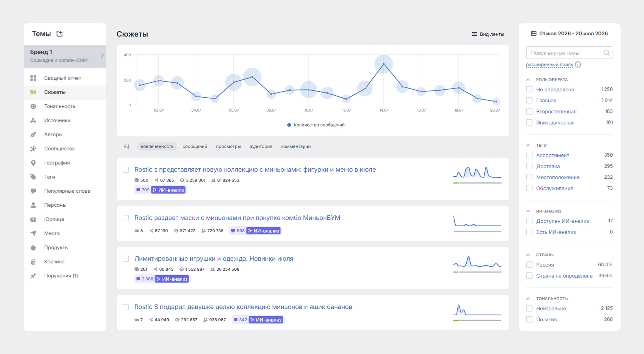Click the 2 668 comments badge
This screenshot has width=644, height=354.
pyautogui.click(x=145, y=279)
